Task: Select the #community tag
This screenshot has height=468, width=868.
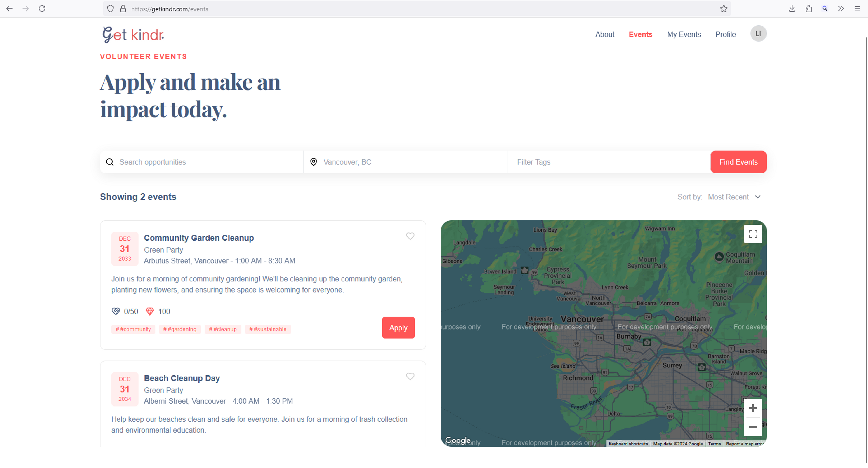Action: point(133,329)
